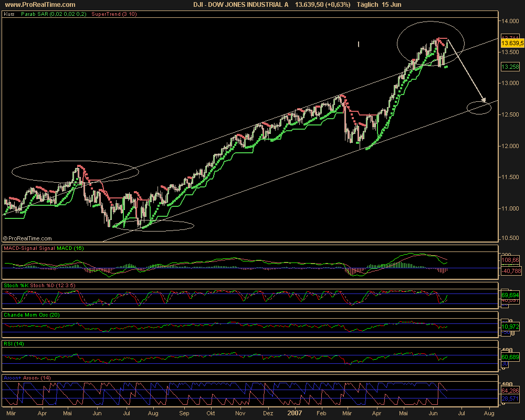Image resolution: width=525 pixels, height=420 pixels.
Task: Click the 11.000 price axis label
Action: pos(510,208)
